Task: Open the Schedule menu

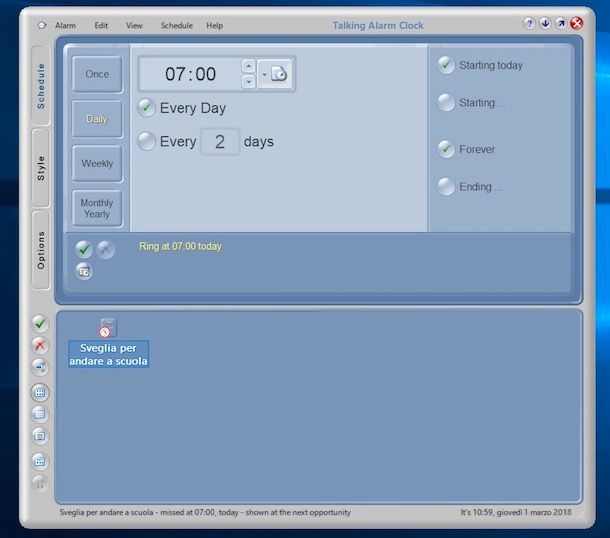Action: (x=177, y=26)
